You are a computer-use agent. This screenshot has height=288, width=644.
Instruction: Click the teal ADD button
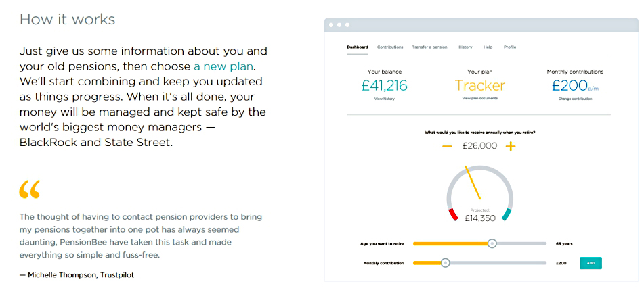[591, 263]
